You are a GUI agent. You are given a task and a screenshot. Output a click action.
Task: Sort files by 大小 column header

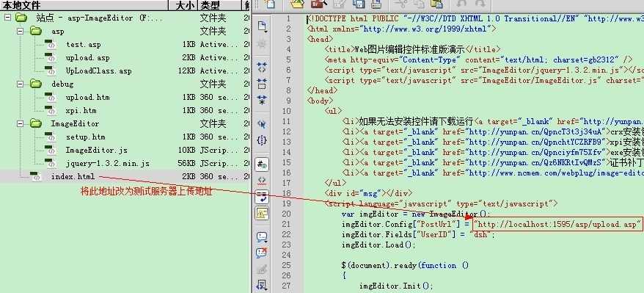click(x=184, y=5)
